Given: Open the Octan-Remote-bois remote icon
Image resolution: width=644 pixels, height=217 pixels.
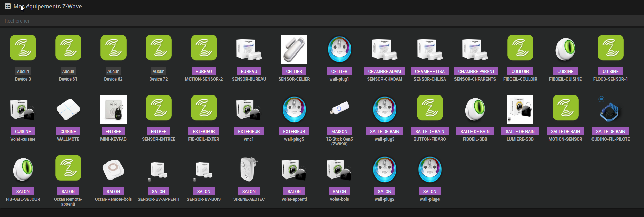Looking at the screenshot, I should (113, 169).
